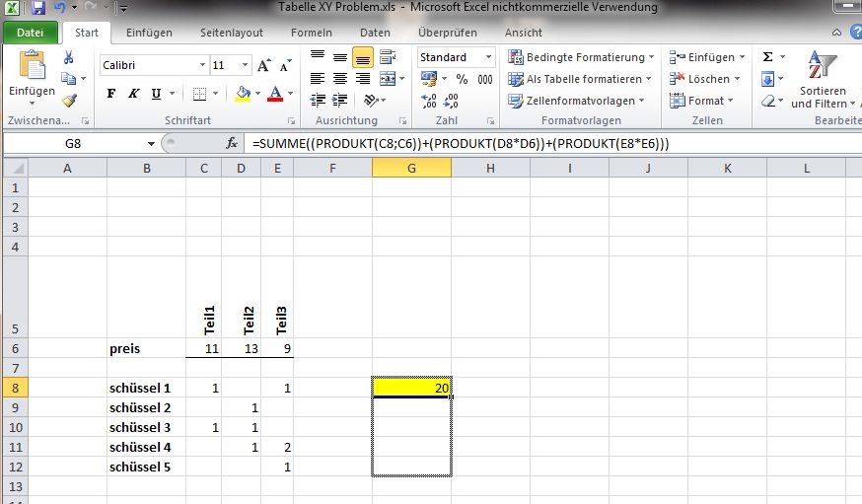Click the fx insert function icon
The image size is (862, 504).
pos(232,143)
